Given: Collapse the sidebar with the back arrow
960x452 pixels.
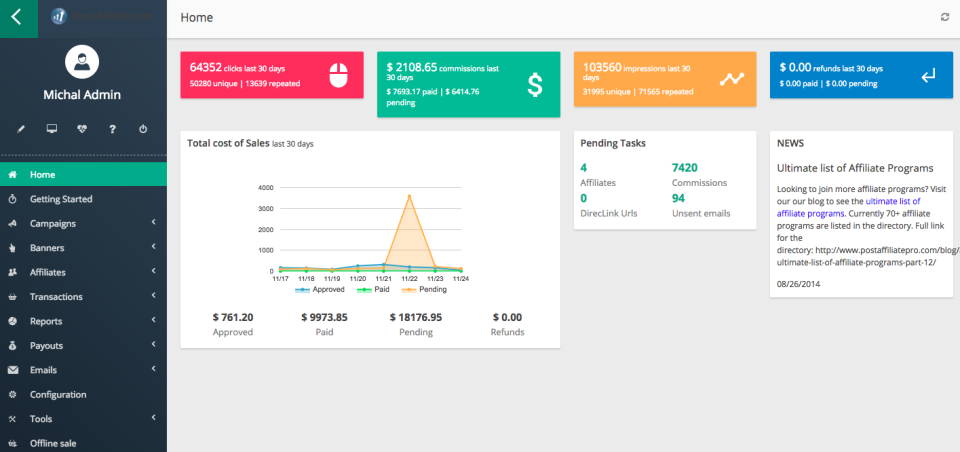Looking at the screenshot, I should point(17,18).
